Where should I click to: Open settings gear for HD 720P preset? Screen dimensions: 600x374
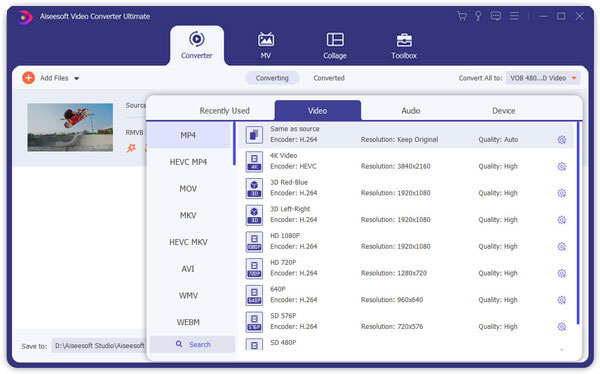coord(562,273)
